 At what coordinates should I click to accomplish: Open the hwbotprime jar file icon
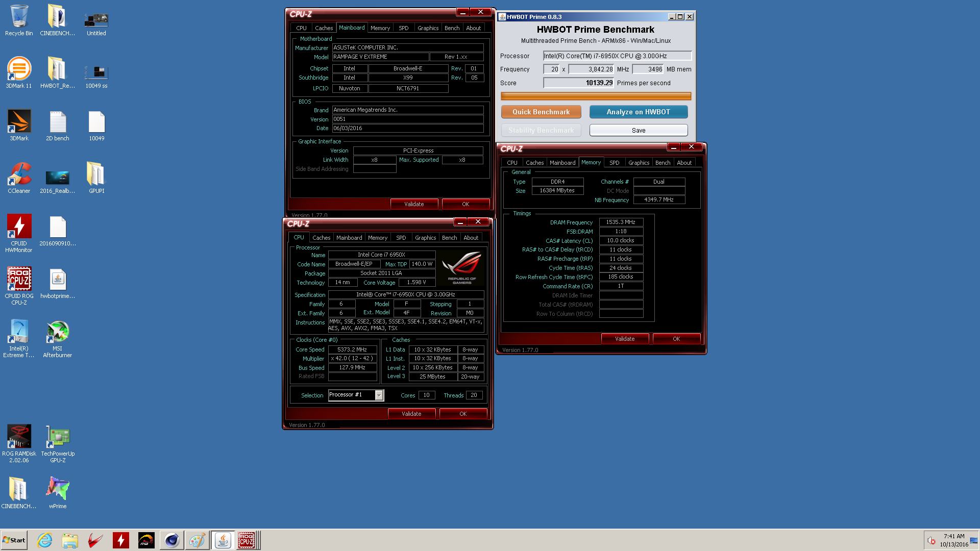58,283
